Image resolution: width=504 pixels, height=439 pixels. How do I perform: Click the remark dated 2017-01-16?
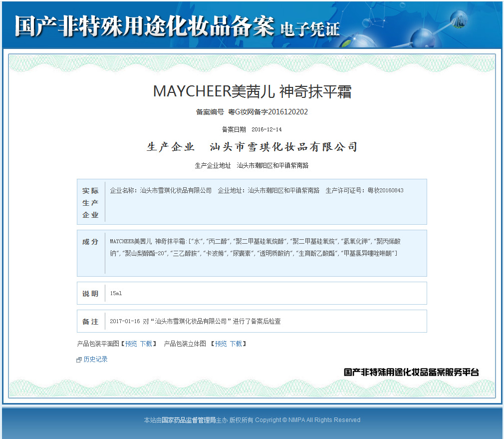click(196, 321)
